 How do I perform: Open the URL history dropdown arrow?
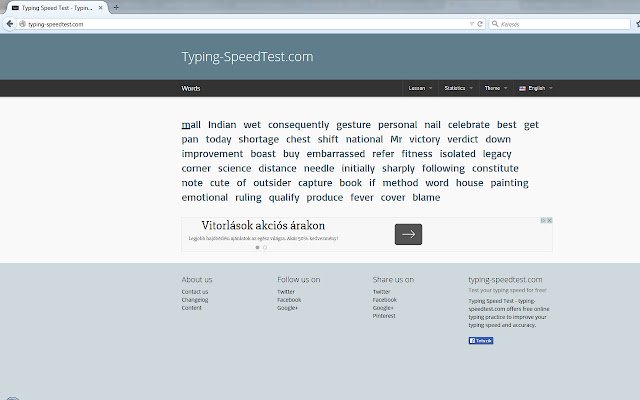(471, 24)
